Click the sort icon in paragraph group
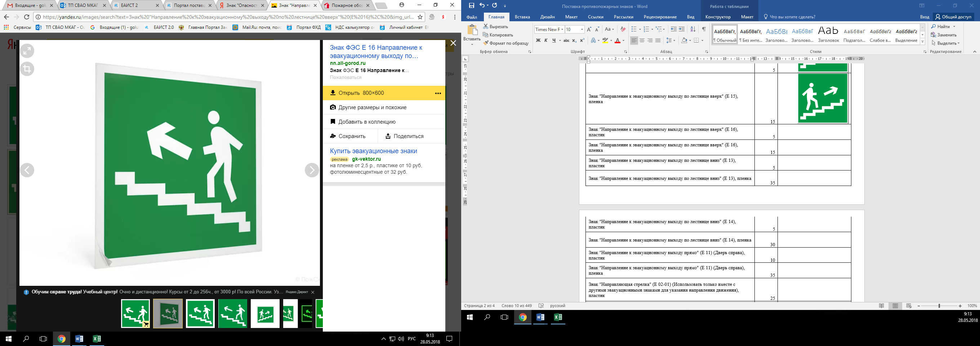The image size is (980, 346). tap(693, 29)
